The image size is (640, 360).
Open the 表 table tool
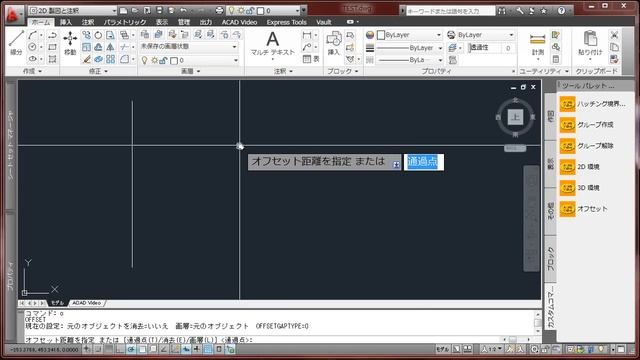point(311,59)
